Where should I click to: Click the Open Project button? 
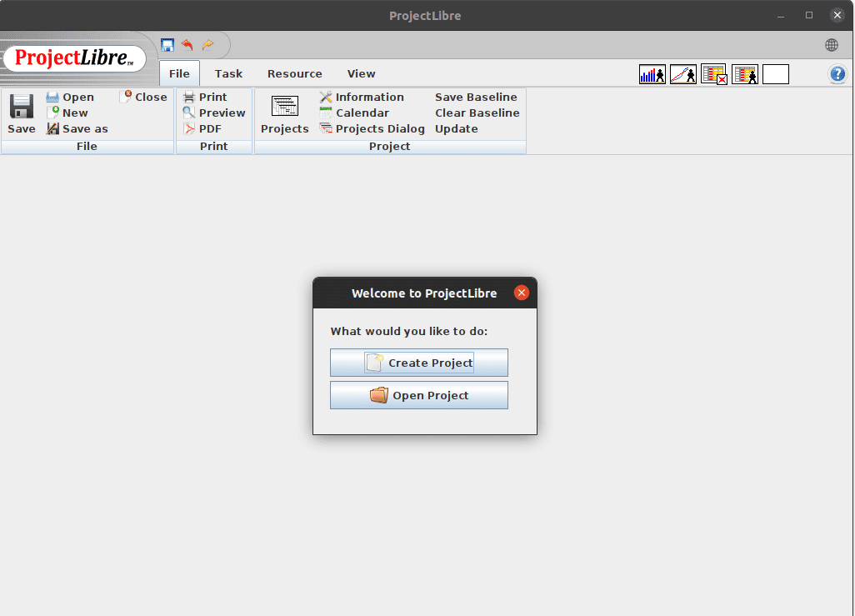pyautogui.click(x=419, y=395)
